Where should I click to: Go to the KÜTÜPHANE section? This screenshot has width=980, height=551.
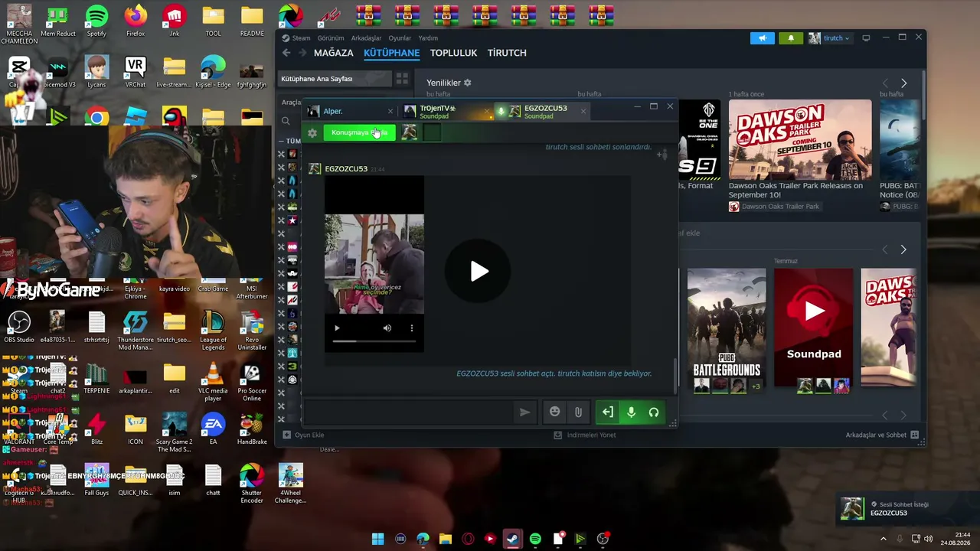coord(392,53)
